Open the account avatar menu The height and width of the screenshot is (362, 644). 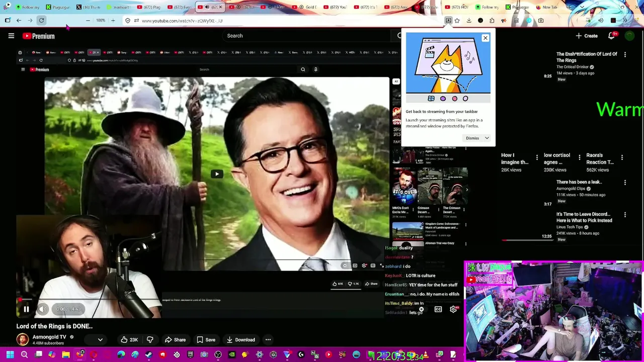pos(629,36)
